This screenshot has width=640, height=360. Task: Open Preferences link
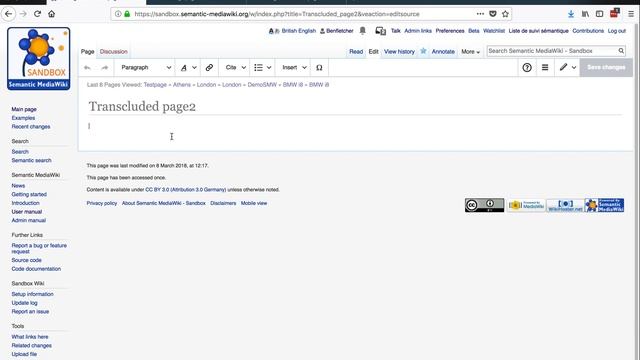click(x=450, y=31)
